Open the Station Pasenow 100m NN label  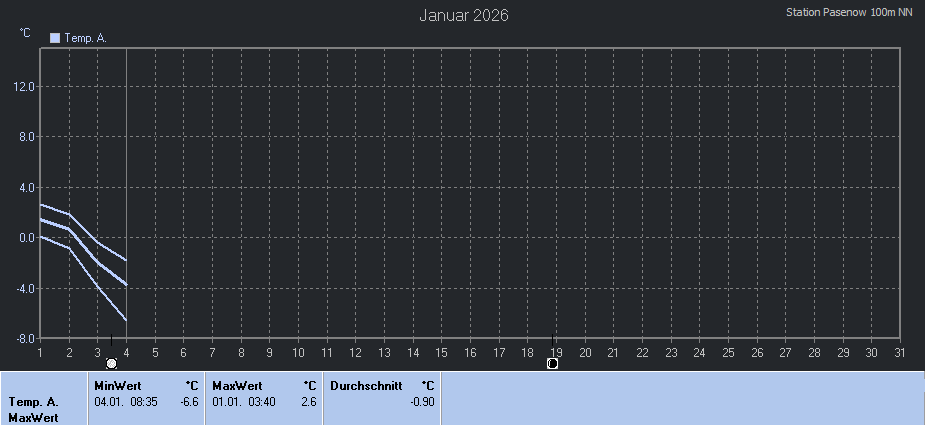click(x=849, y=12)
